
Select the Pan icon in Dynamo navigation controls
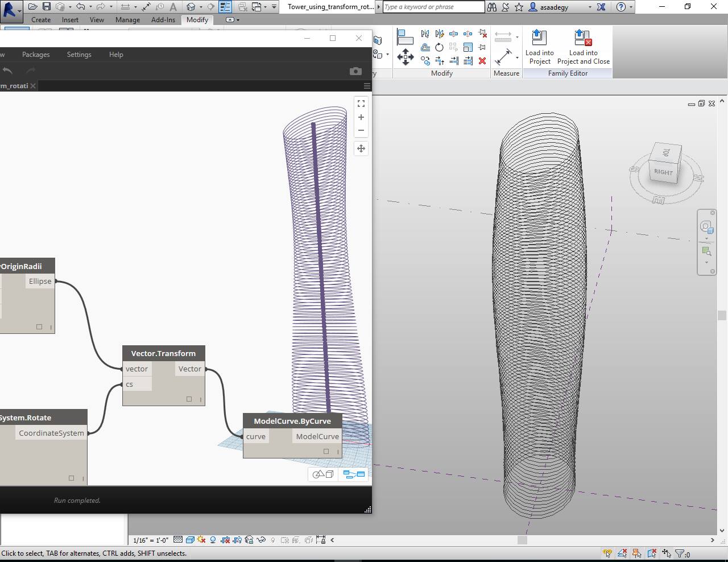pyautogui.click(x=361, y=148)
